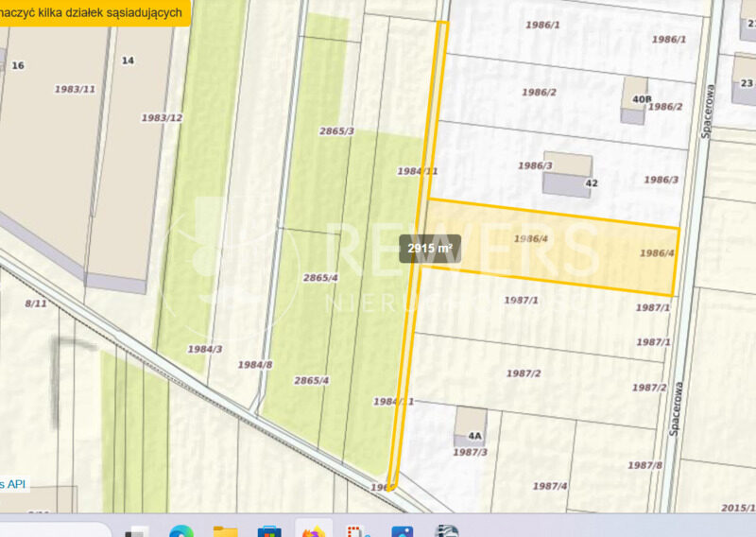Click parcel label 2015/1
The width and height of the screenshot is (756, 537).
[x=738, y=508]
